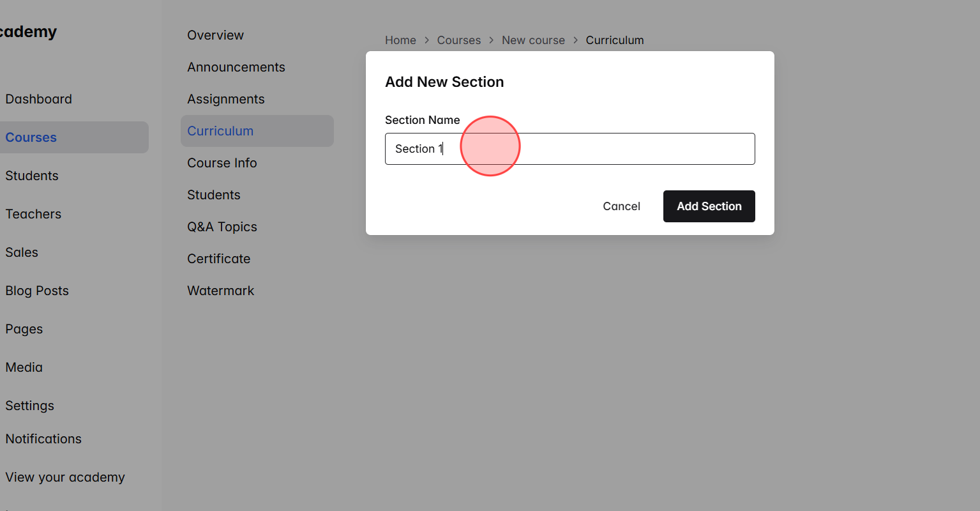The width and height of the screenshot is (980, 511).
Task: Open the Watermark settings
Action: 220,290
